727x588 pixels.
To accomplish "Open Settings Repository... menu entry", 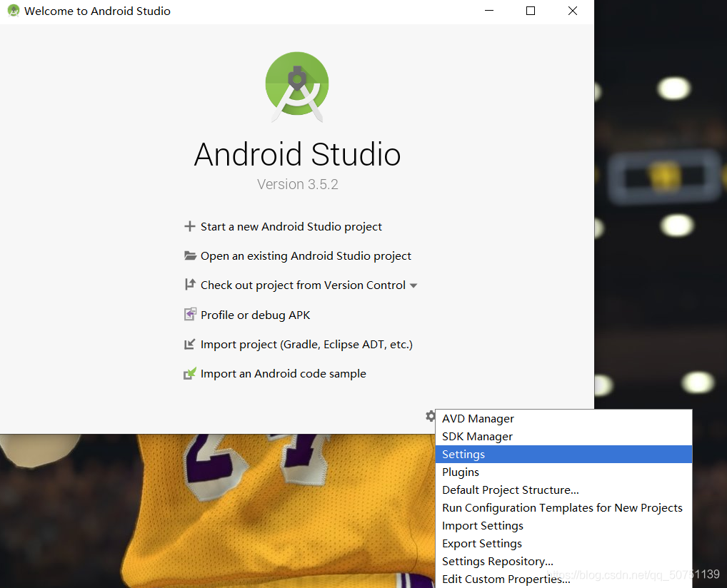I will (x=563, y=561).
